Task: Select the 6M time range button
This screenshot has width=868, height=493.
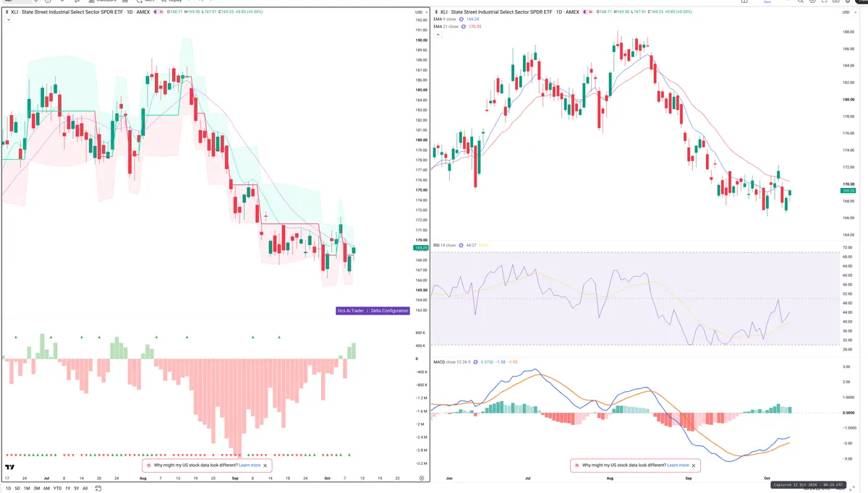Action: pos(46,489)
